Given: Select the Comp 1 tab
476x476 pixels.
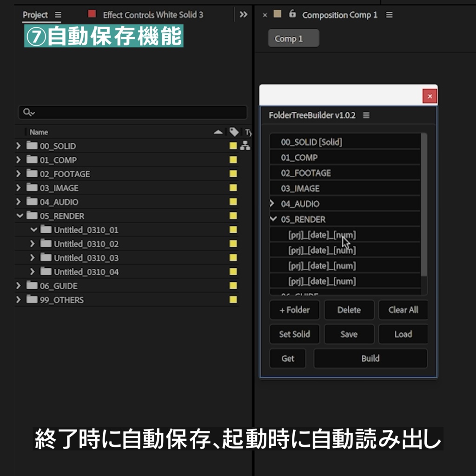Looking at the screenshot, I should (x=292, y=38).
